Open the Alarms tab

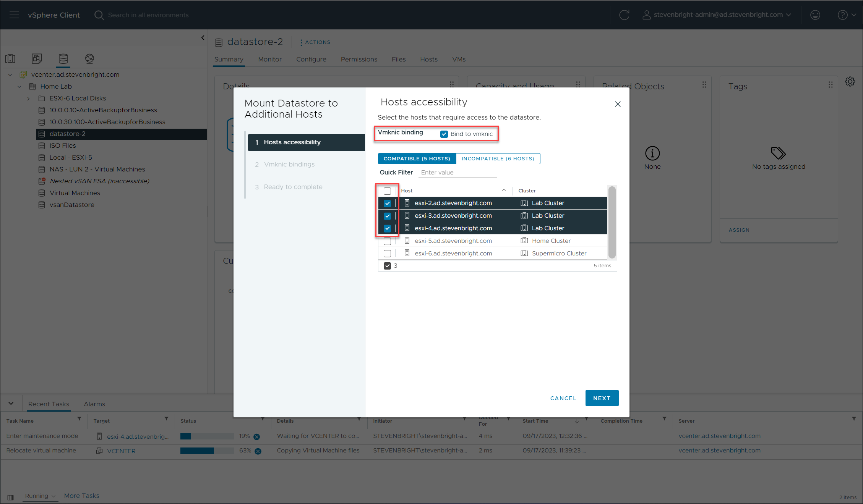coord(94,404)
